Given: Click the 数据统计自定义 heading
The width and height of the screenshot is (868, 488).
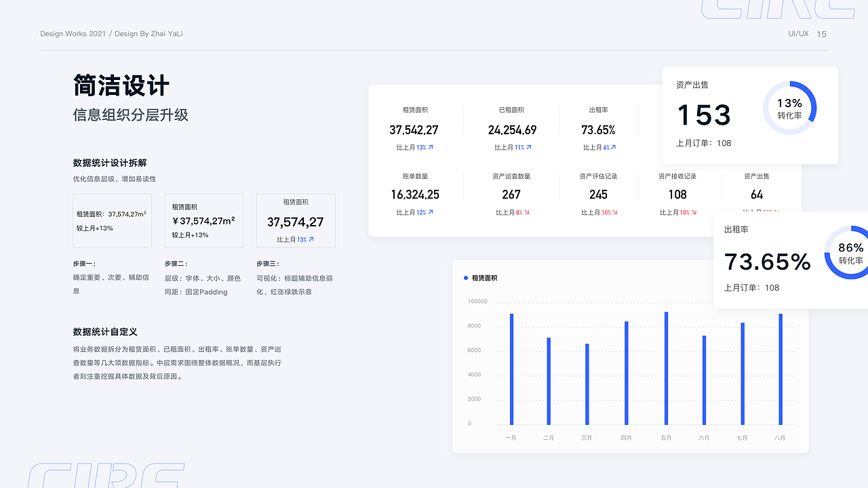Looking at the screenshot, I should 105,331.
